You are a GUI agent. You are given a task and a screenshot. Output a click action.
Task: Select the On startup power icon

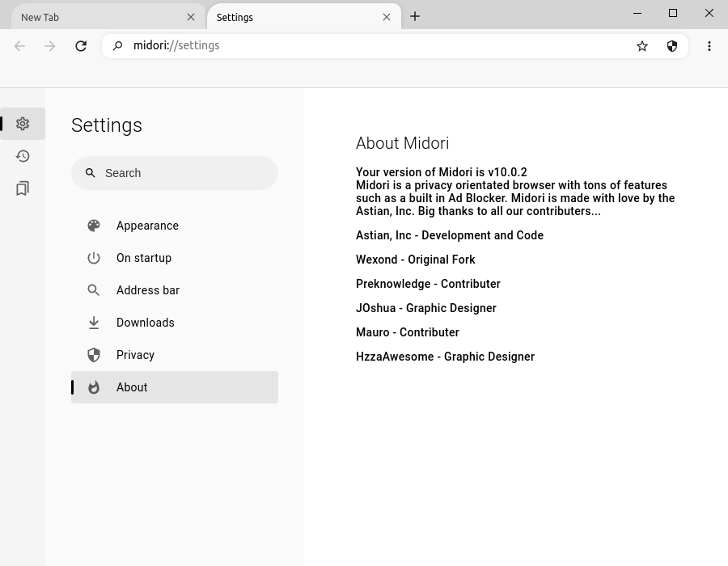94,258
